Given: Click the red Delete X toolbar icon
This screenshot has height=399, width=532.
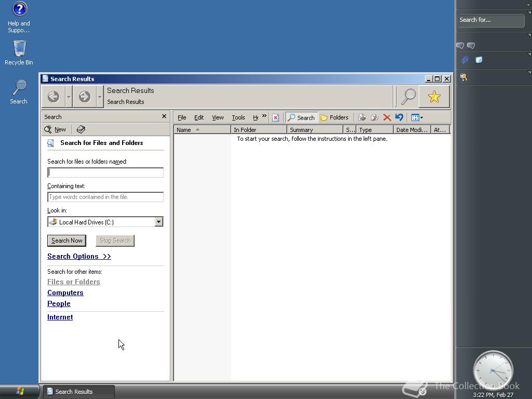Looking at the screenshot, I should (387, 118).
